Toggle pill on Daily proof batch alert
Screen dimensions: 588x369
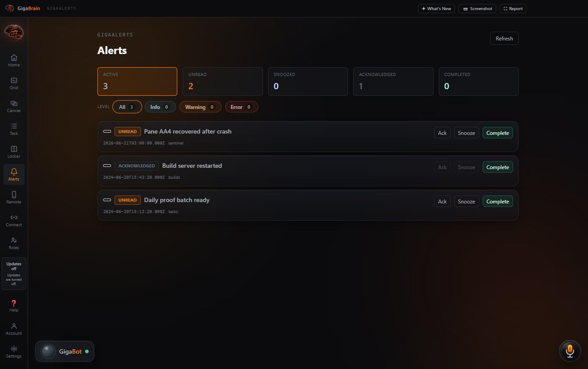[107, 200]
